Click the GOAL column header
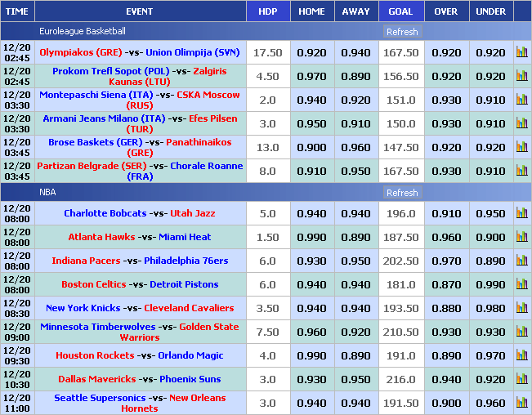Viewport: 532px width, 415px height. pyautogui.click(x=400, y=11)
